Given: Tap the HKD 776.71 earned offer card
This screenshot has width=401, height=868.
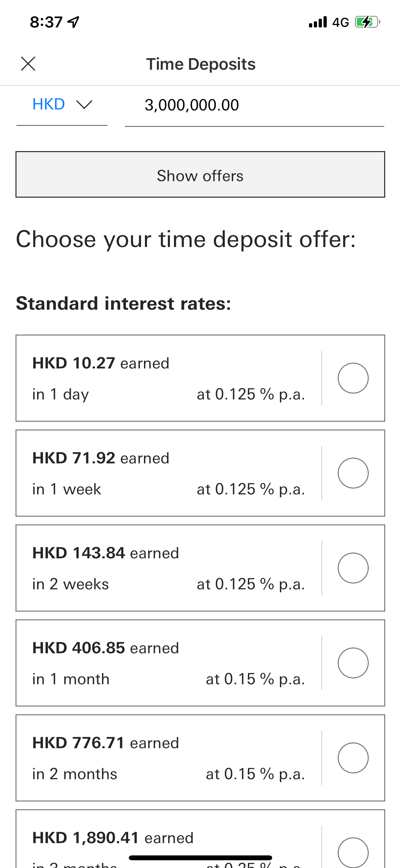Looking at the screenshot, I should (169, 758).
